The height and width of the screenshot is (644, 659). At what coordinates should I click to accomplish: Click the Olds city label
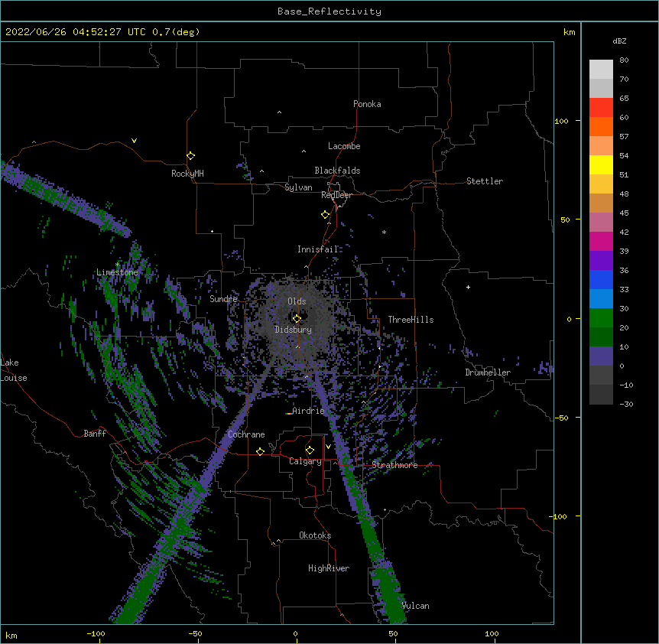(x=297, y=301)
